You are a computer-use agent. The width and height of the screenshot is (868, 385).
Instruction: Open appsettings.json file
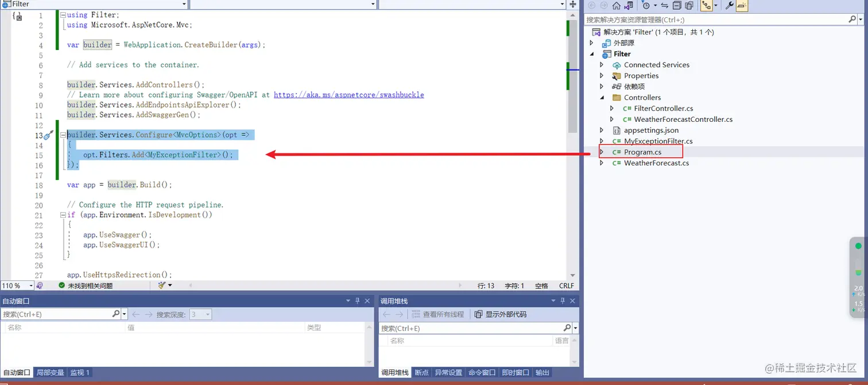pyautogui.click(x=651, y=130)
